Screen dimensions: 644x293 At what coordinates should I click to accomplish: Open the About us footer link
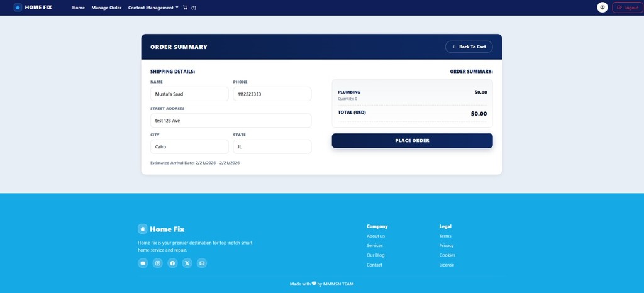pos(375,236)
